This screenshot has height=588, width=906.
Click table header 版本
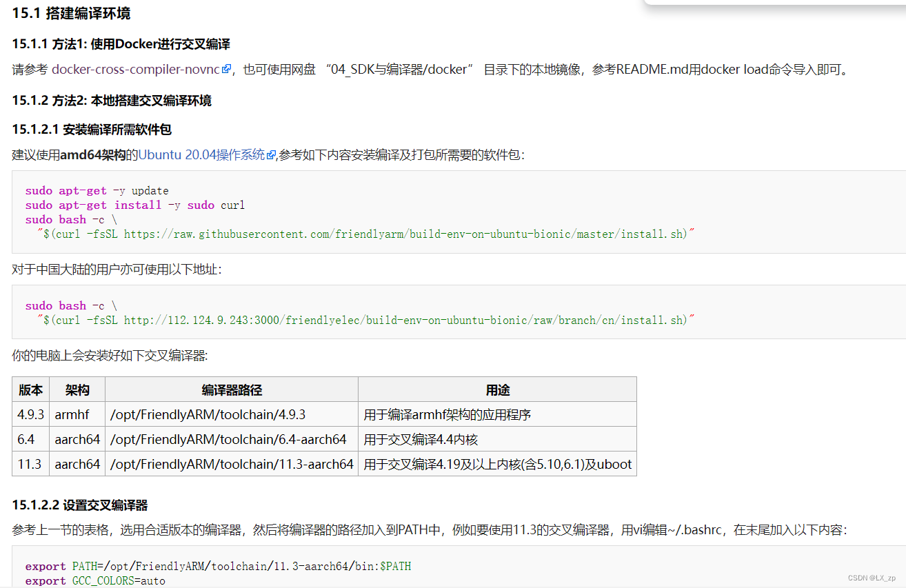coord(30,389)
